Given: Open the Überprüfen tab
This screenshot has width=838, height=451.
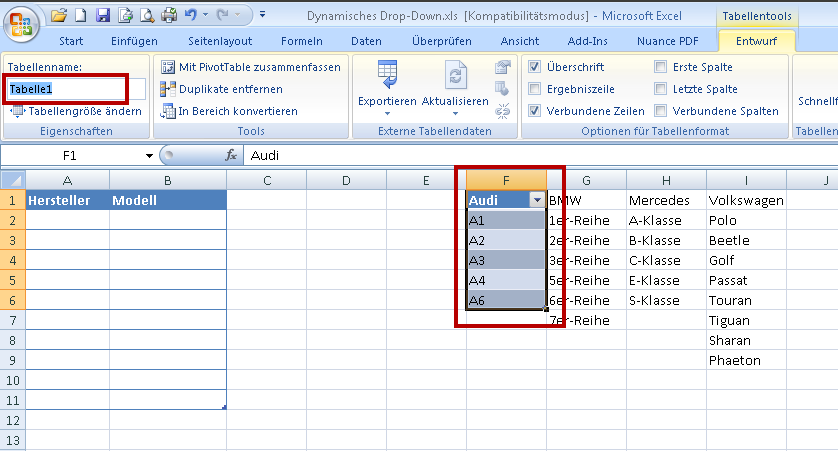Looking at the screenshot, I should point(442,41).
